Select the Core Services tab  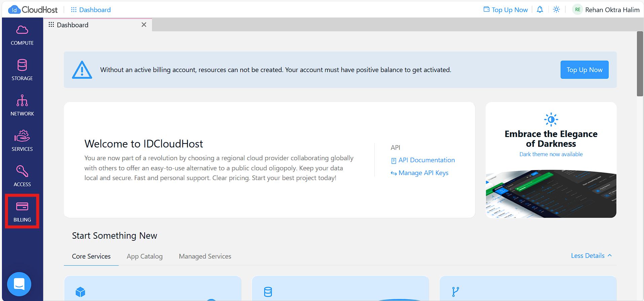(x=91, y=256)
